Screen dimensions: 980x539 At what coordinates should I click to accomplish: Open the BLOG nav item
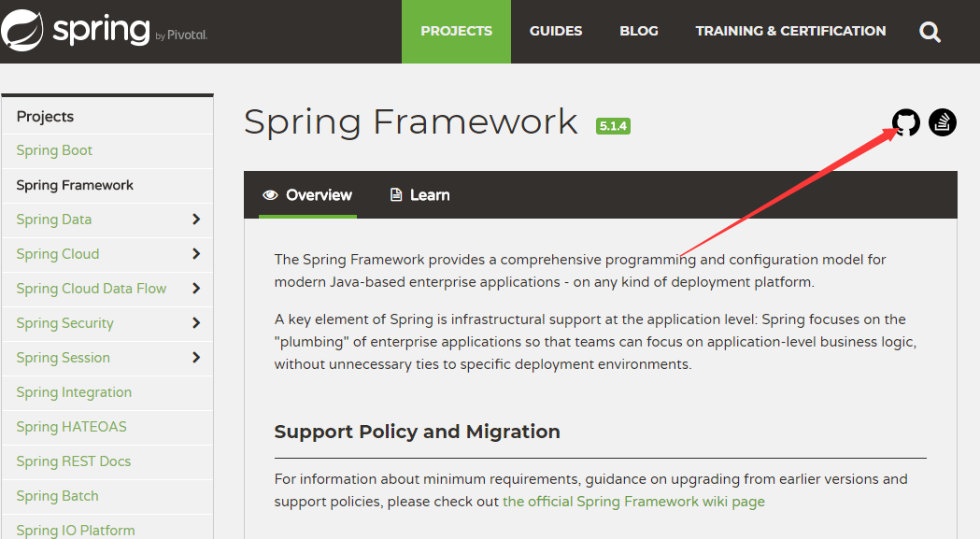tap(639, 31)
